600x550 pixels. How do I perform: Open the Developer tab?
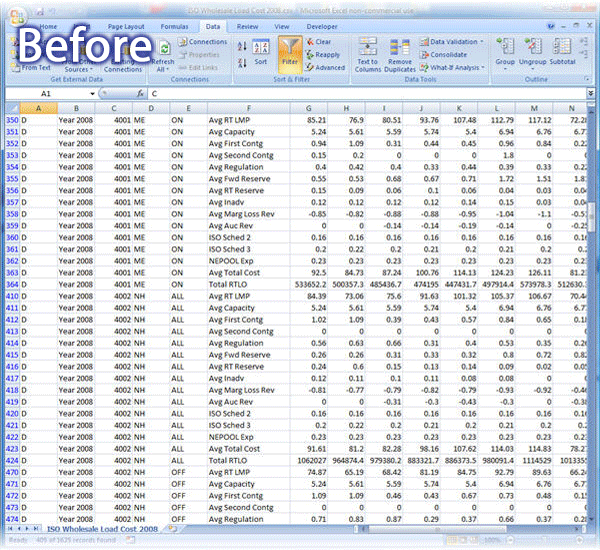coord(322,26)
